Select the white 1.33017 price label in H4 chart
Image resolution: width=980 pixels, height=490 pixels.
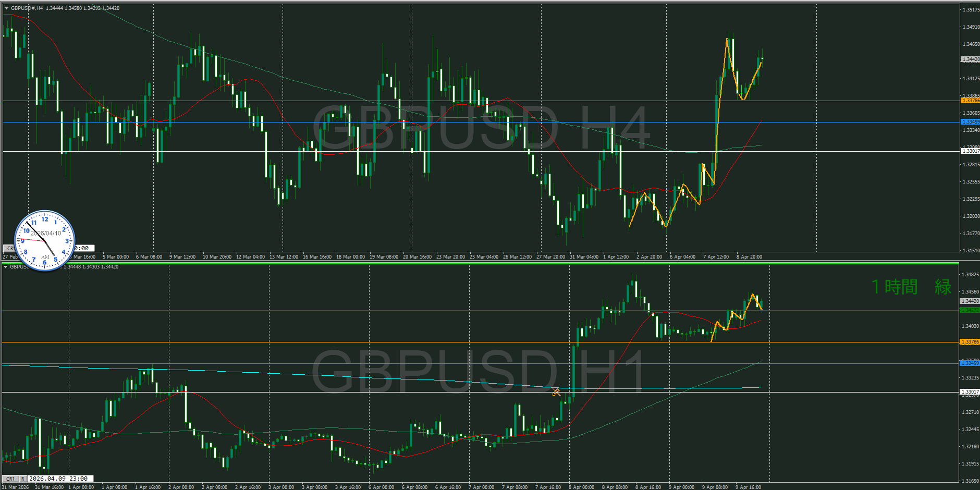point(970,151)
